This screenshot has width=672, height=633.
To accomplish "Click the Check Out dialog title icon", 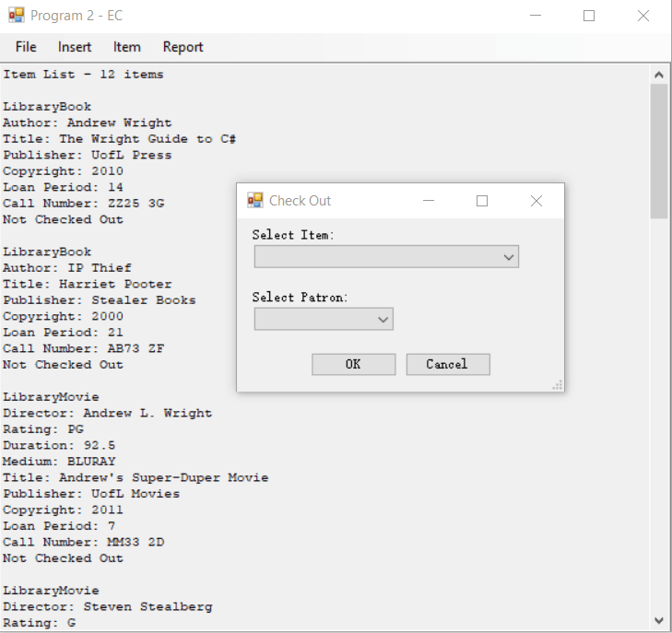I will click(255, 201).
